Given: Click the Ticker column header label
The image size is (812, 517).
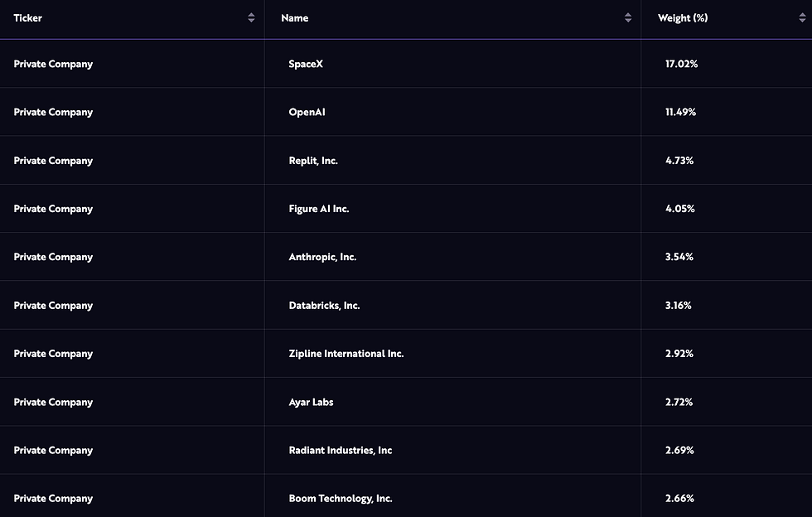Looking at the screenshot, I should (x=28, y=17).
